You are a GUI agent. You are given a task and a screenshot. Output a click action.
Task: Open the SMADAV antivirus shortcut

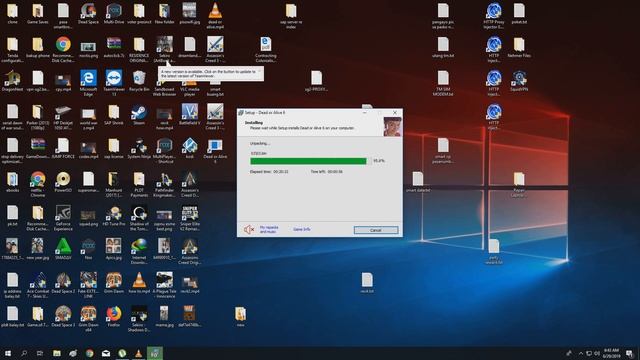pos(63,249)
